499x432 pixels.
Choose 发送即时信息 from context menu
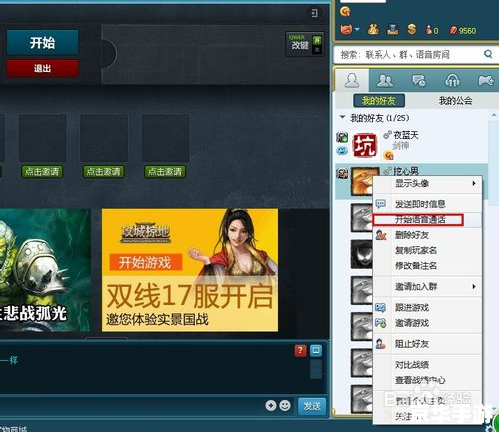click(427, 204)
